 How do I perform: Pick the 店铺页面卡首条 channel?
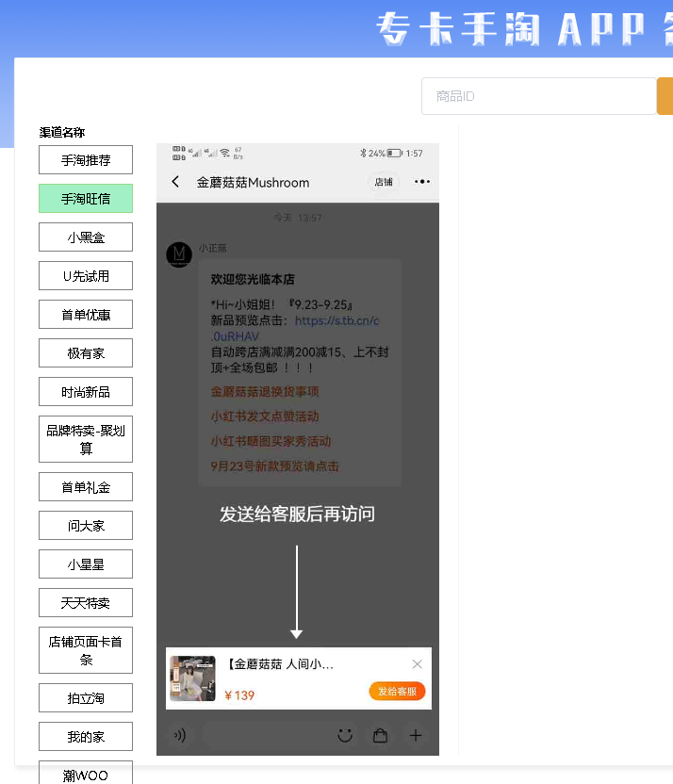point(86,650)
